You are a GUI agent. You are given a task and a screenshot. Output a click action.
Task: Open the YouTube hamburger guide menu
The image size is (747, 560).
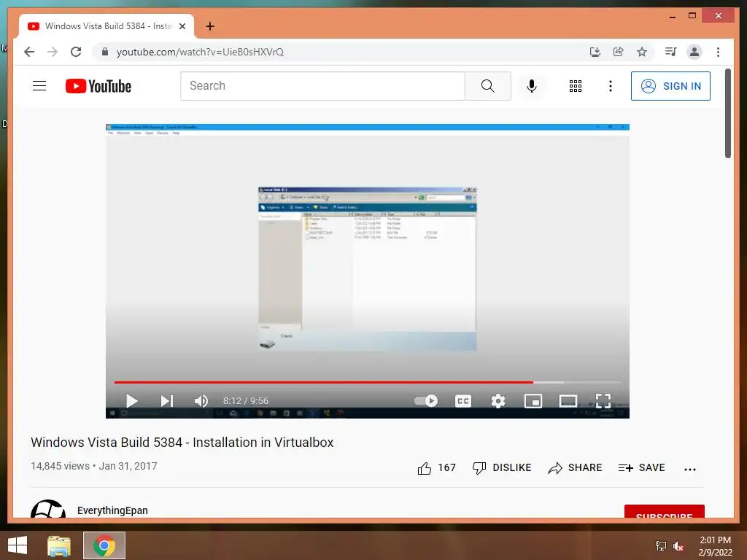click(x=39, y=86)
